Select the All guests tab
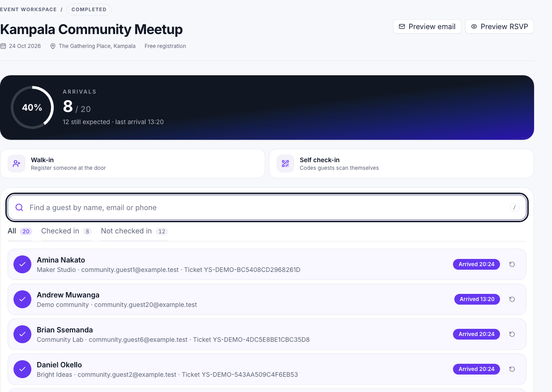 pyautogui.click(x=20, y=231)
